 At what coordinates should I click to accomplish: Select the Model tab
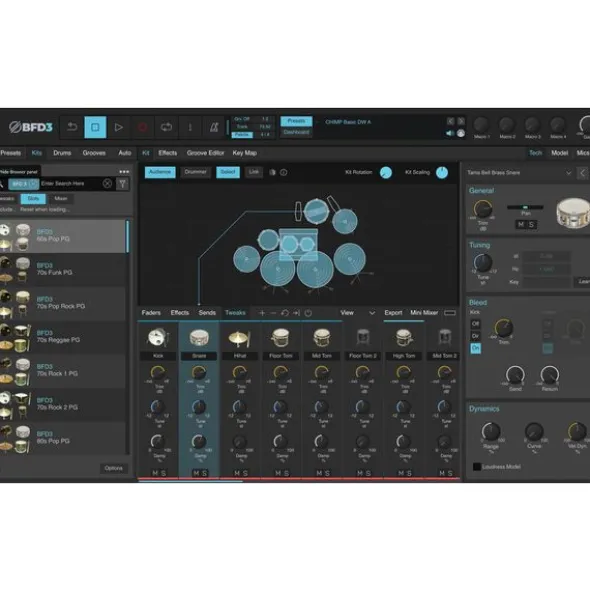pyautogui.click(x=559, y=153)
